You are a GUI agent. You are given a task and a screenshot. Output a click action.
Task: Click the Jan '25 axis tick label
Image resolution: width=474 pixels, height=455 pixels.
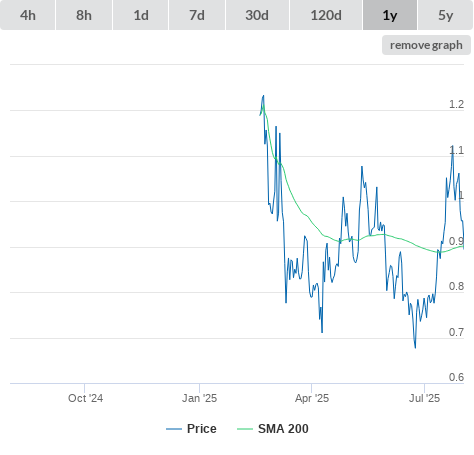tap(199, 398)
